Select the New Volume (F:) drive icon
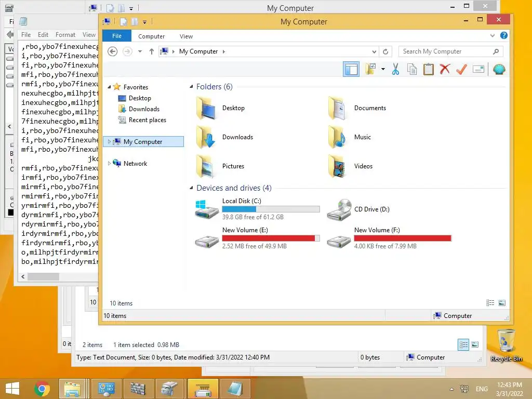This screenshot has height=399, width=532. tap(339, 242)
